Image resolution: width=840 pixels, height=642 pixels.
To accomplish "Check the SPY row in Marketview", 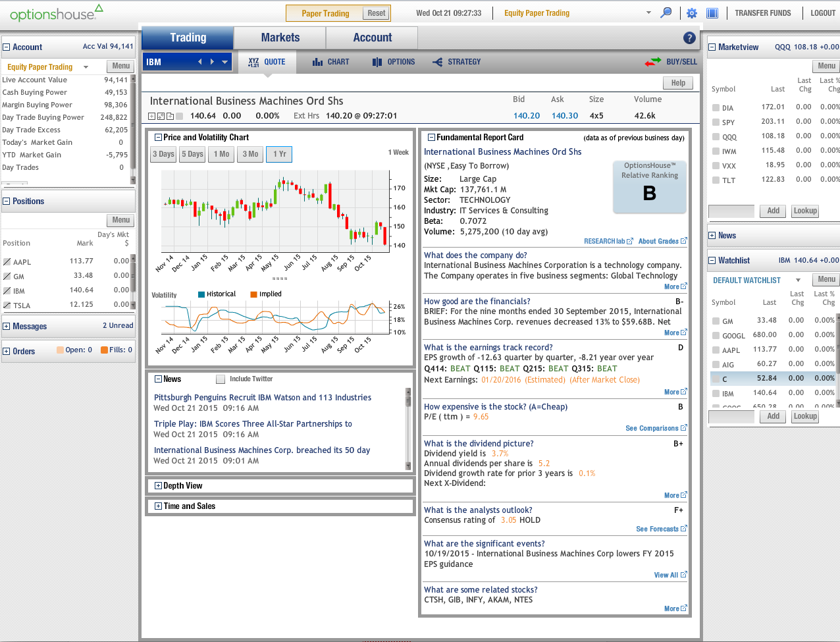I will pyautogui.click(x=716, y=122).
